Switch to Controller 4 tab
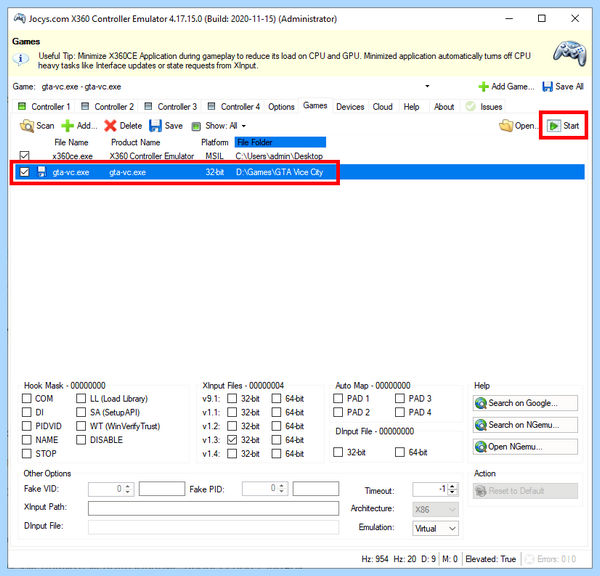The image size is (600, 576). click(x=233, y=106)
